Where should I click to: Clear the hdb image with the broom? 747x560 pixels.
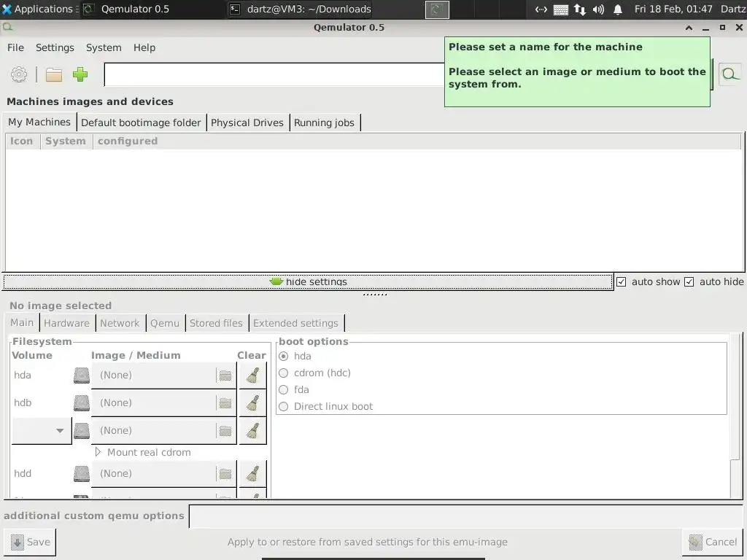(x=252, y=402)
